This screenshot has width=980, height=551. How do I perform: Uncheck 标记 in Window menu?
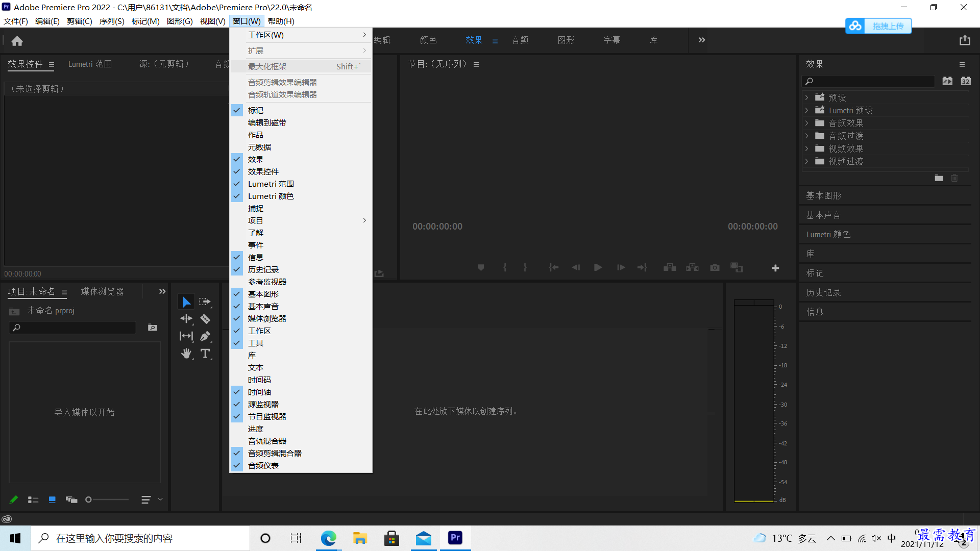[x=301, y=110]
